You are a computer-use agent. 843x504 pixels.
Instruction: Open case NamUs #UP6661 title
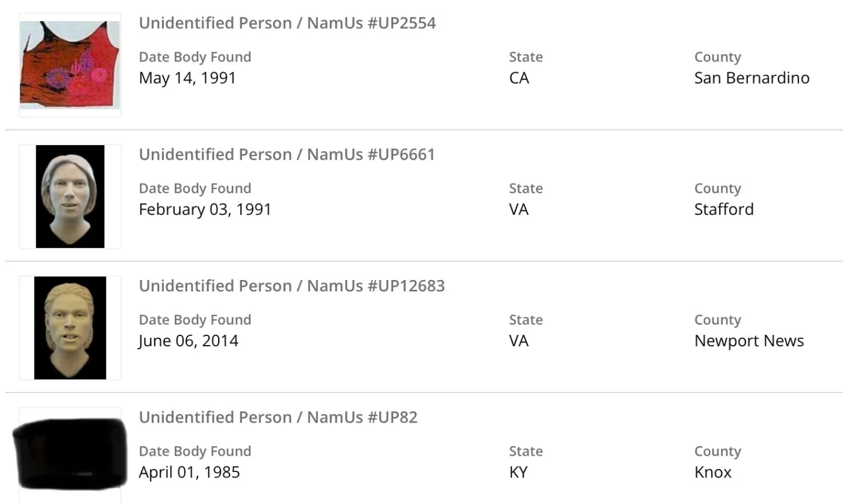click(x=287, y=154)
